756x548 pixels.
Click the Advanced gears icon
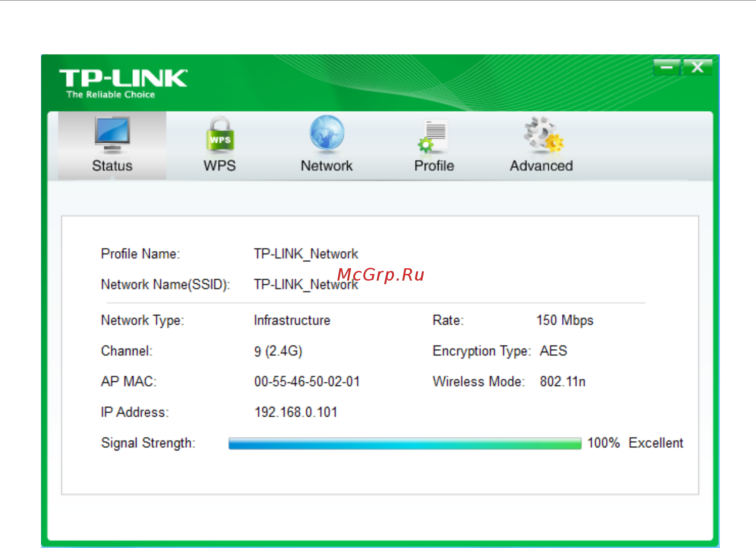(x=544, y=135)
